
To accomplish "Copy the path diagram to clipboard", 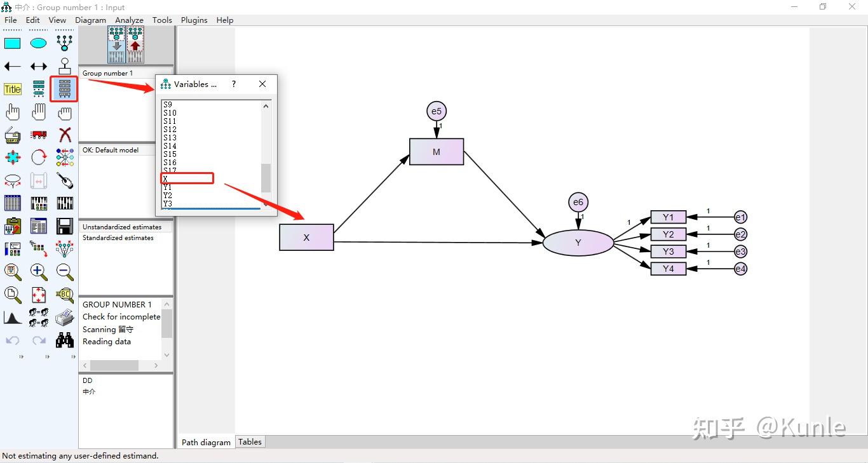I will (13, 226).
